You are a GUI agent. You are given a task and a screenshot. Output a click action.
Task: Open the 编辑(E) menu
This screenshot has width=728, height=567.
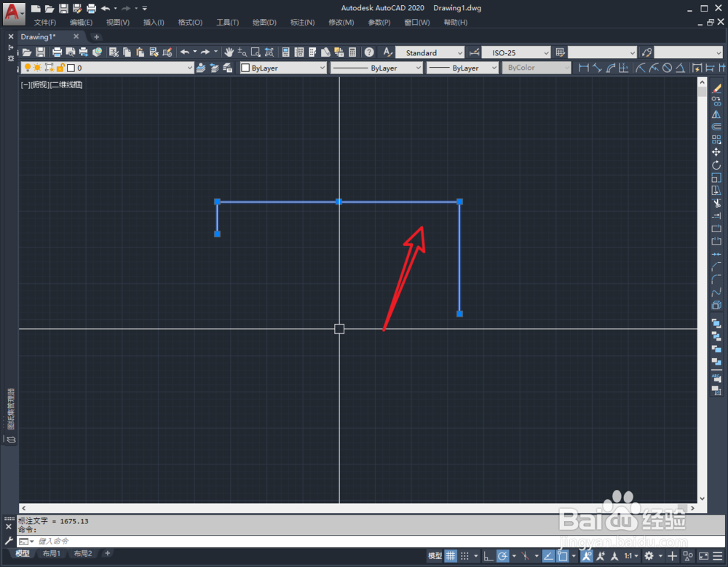(82, 23)
